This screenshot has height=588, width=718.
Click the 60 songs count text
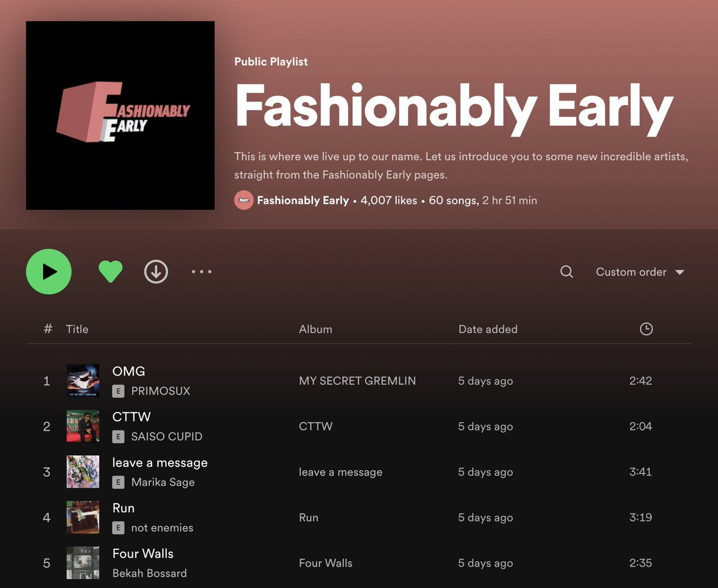point(453,200)
